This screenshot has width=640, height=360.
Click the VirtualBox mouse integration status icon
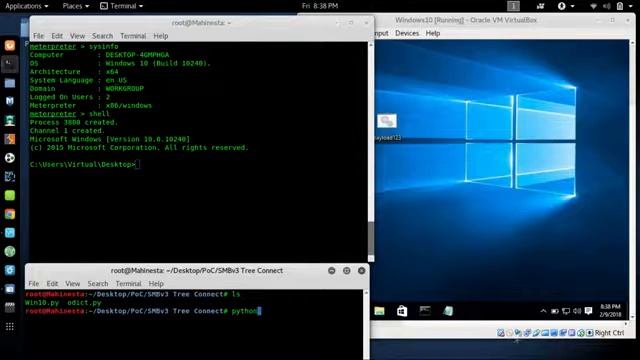point(581,333)
